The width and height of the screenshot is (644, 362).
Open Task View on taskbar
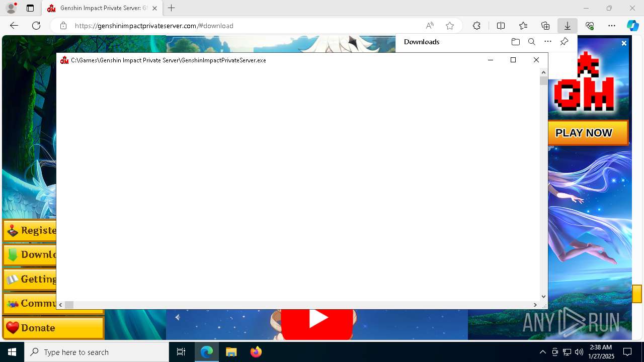click(x=181, y=352)
